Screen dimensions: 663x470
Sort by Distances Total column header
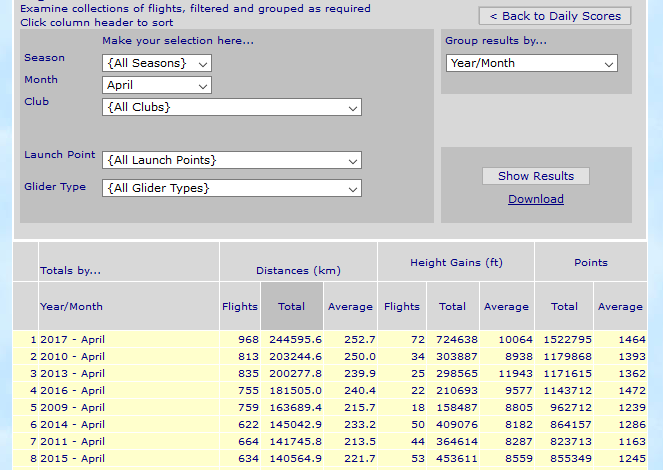click(292, 307)
